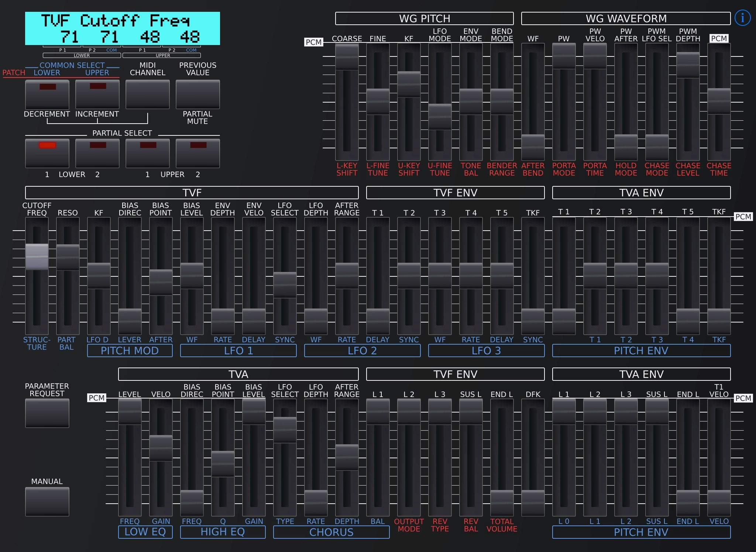Click the TVF Cutoff Freq LCD display

123,28
